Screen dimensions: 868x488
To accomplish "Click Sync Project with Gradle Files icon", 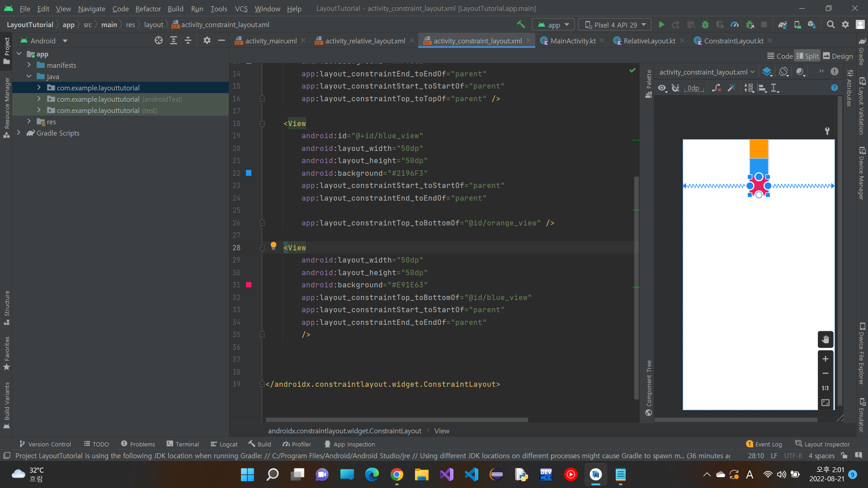I will click(783, 25).
